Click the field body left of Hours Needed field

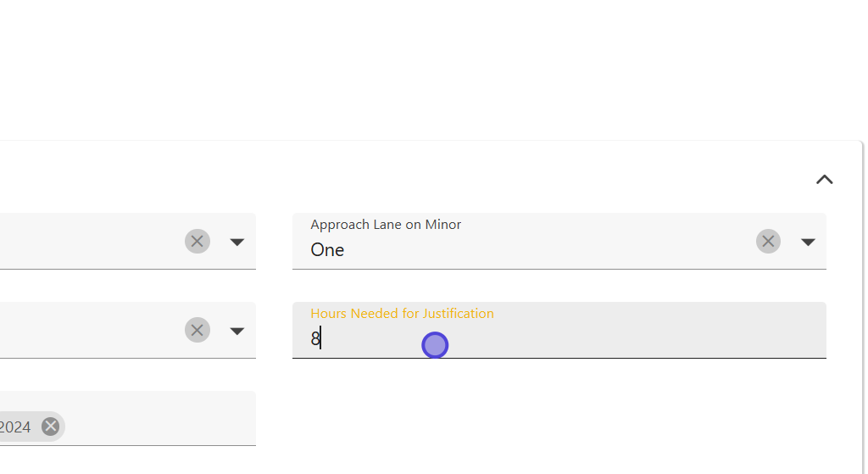[85, 331]
